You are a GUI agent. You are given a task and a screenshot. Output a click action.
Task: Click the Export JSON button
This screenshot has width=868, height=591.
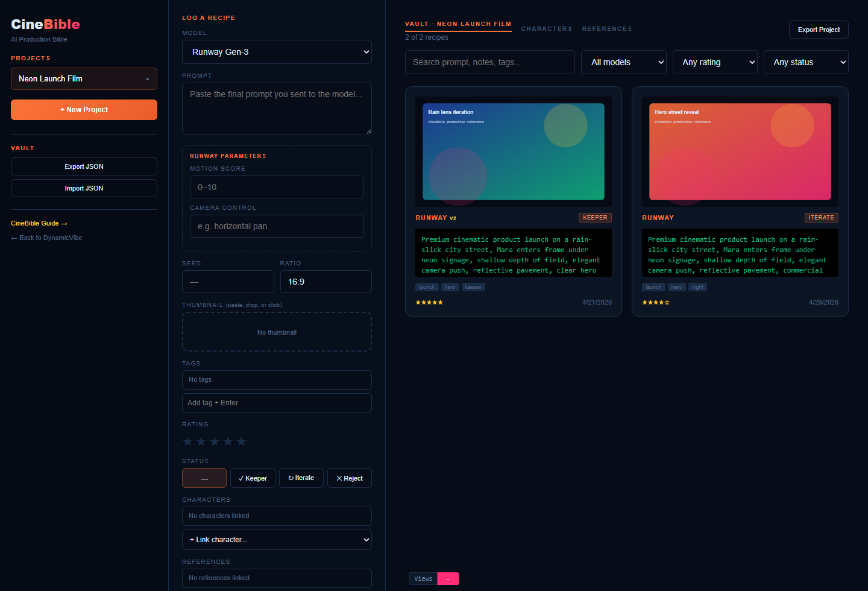84,166
